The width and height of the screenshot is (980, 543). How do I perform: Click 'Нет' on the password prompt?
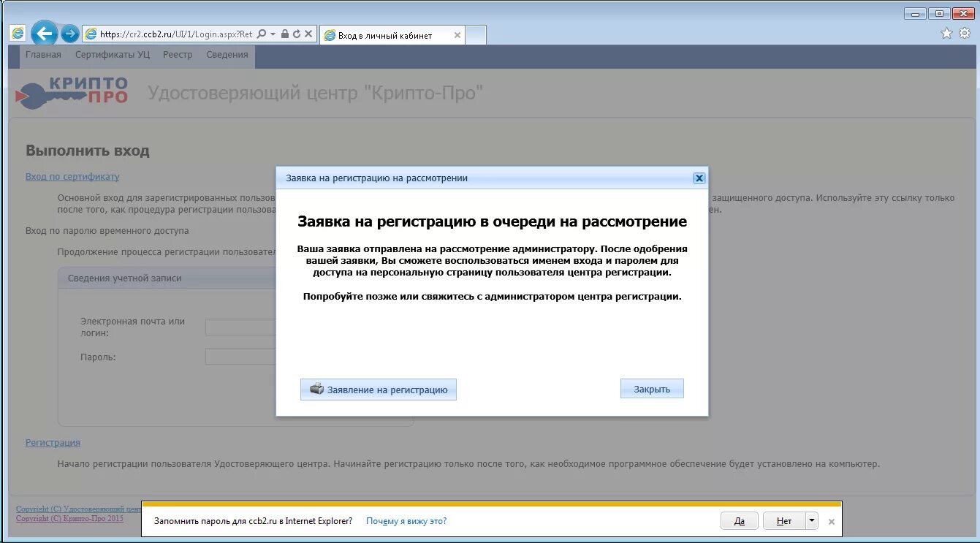click(x=784, y=521)
